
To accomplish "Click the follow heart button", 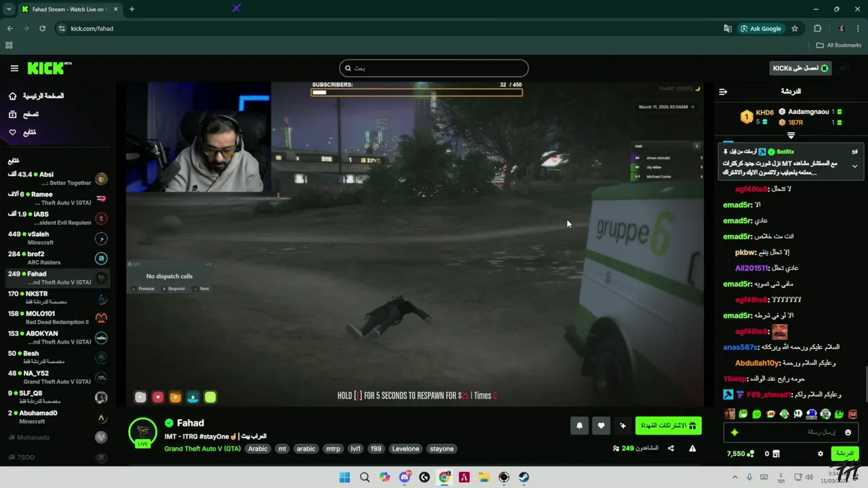I will [601, 426].
